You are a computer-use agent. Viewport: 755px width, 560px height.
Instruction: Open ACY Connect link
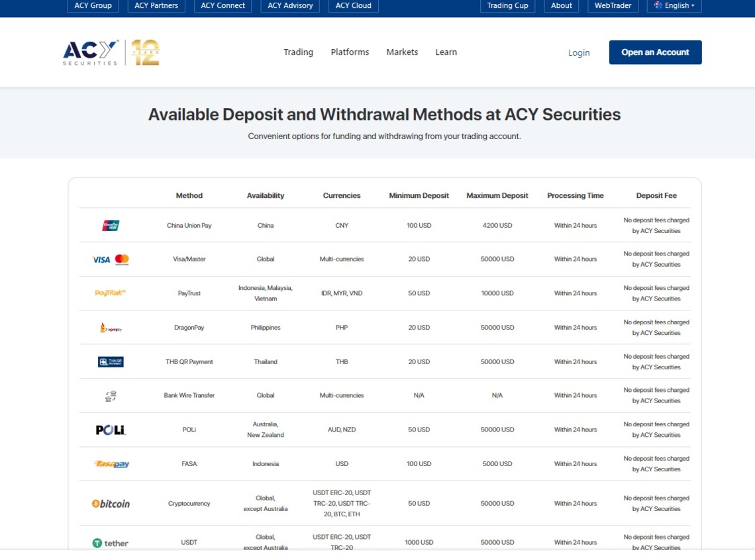(223, 5)
